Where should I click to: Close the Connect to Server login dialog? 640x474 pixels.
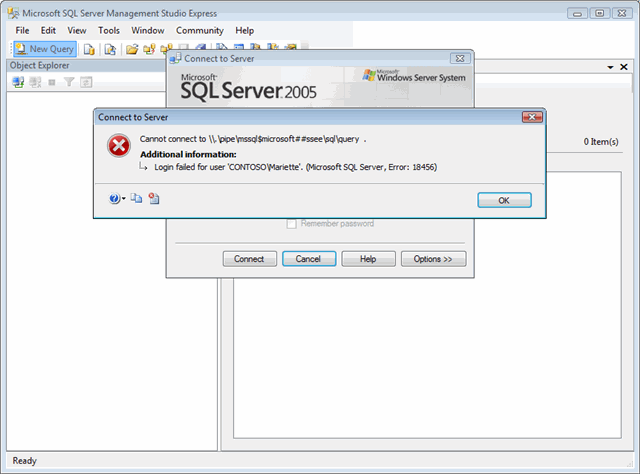point(460,58)
